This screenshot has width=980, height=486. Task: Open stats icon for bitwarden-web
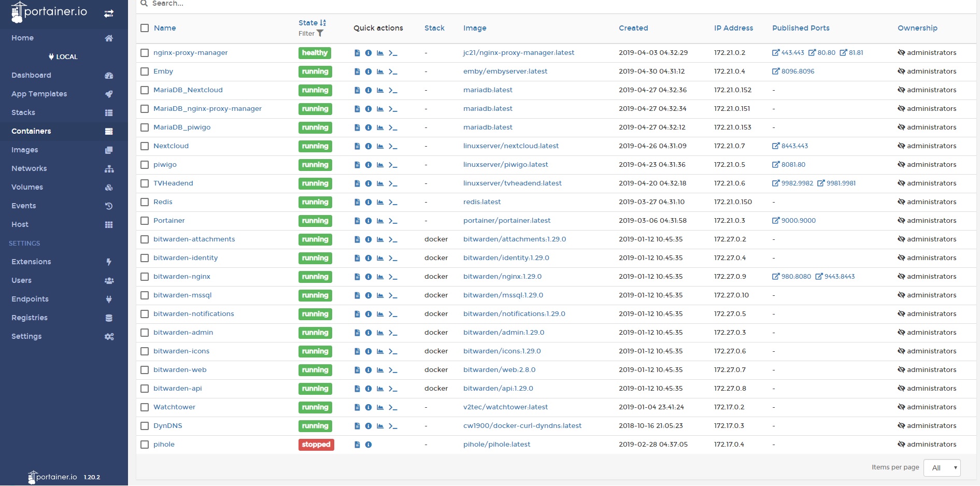click(x=380, y=370)
